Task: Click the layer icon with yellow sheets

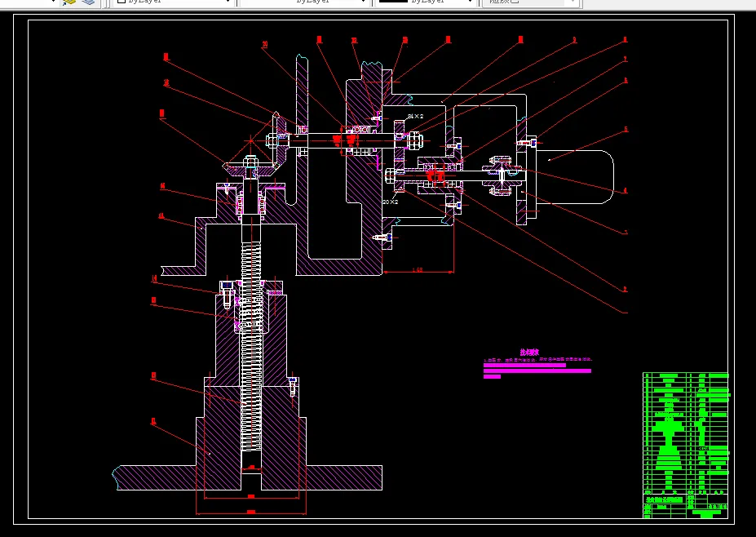Action: click(69, 2)
